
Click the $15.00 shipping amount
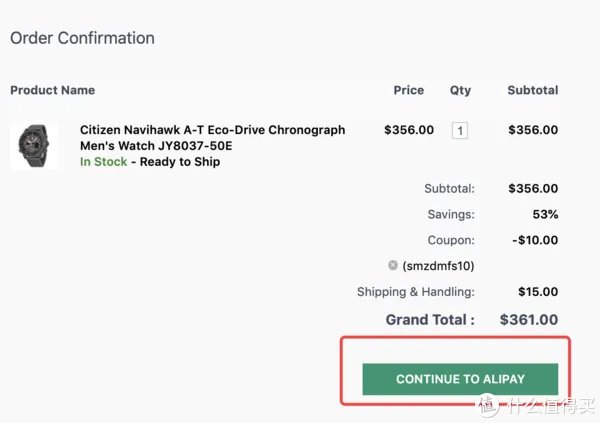(x=538, y=292)
